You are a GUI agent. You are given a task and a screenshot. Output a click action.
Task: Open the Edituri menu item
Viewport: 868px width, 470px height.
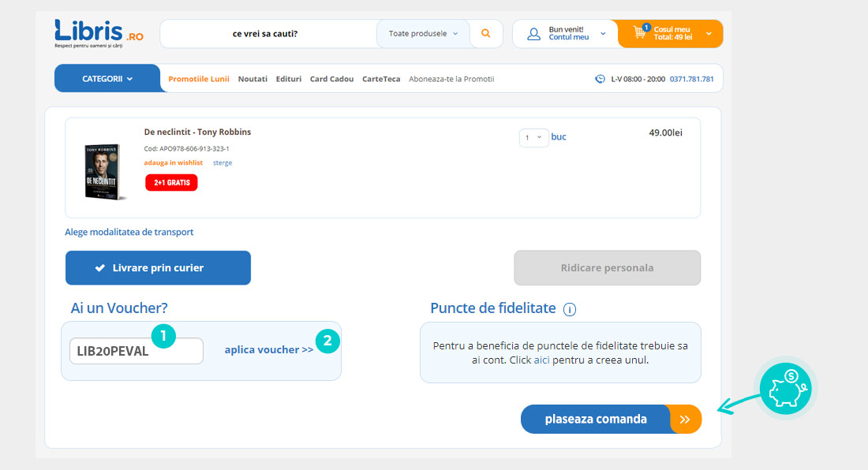288,79
